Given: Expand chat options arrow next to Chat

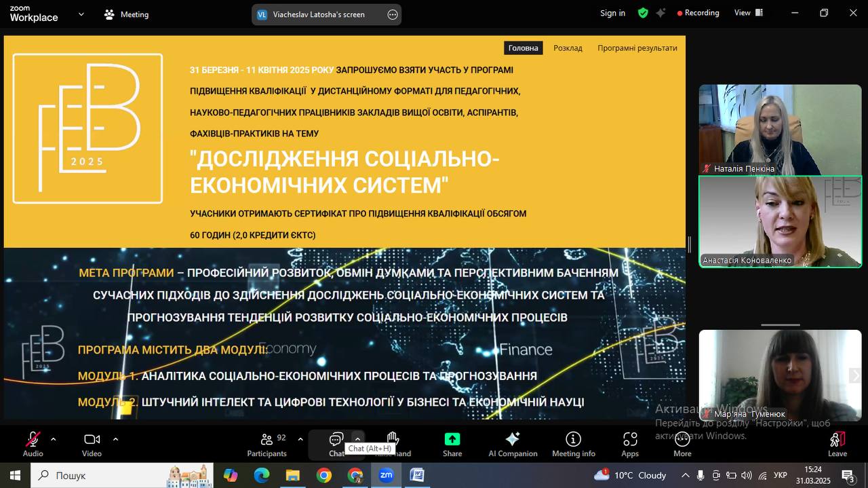Looking at the screenshot, I should point(357,439).
